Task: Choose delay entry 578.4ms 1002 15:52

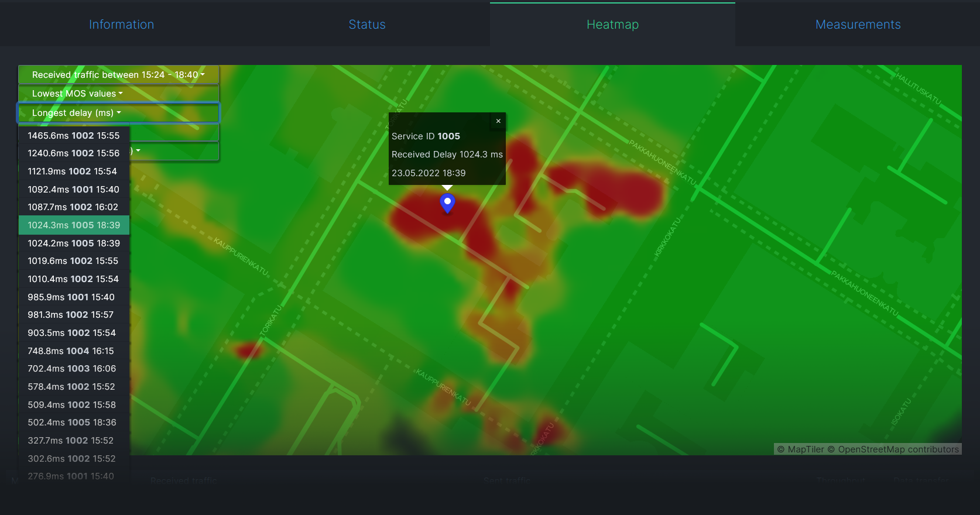Action: 74,387
